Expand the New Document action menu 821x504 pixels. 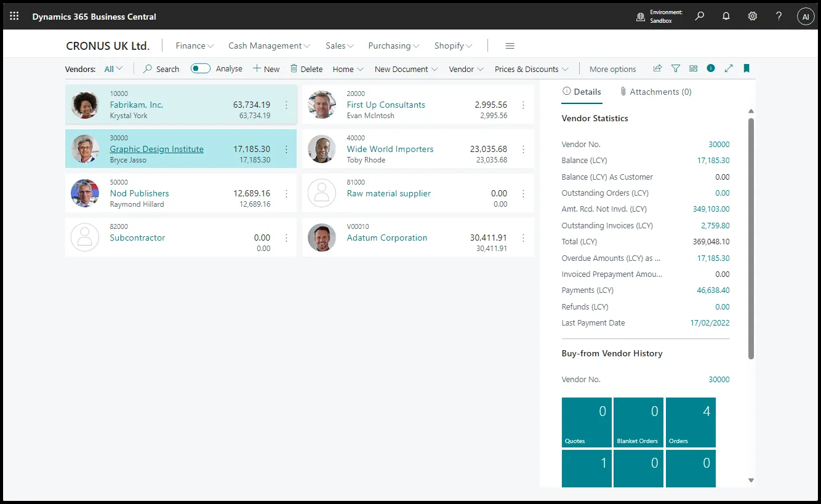(x=406, y=69)
